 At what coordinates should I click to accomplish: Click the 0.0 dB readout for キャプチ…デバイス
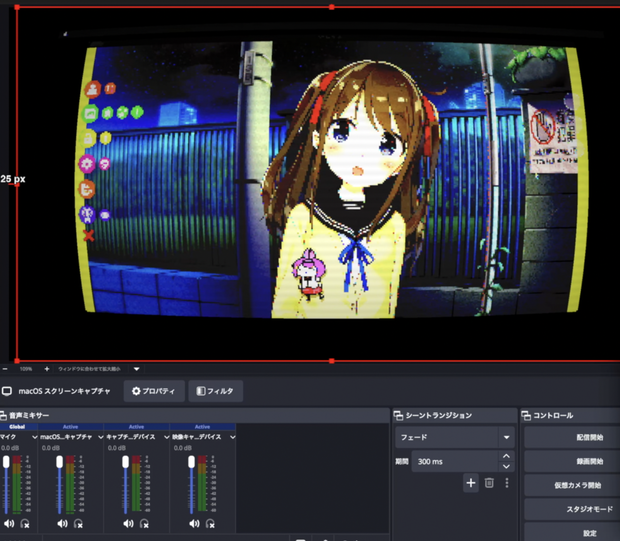pyautogui.click(x=117, y=448)
